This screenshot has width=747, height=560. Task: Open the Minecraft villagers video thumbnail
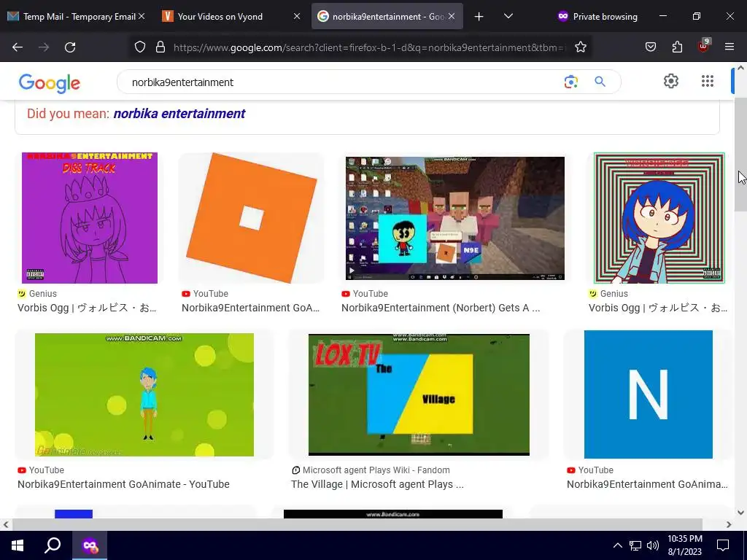tap(455, 218)
